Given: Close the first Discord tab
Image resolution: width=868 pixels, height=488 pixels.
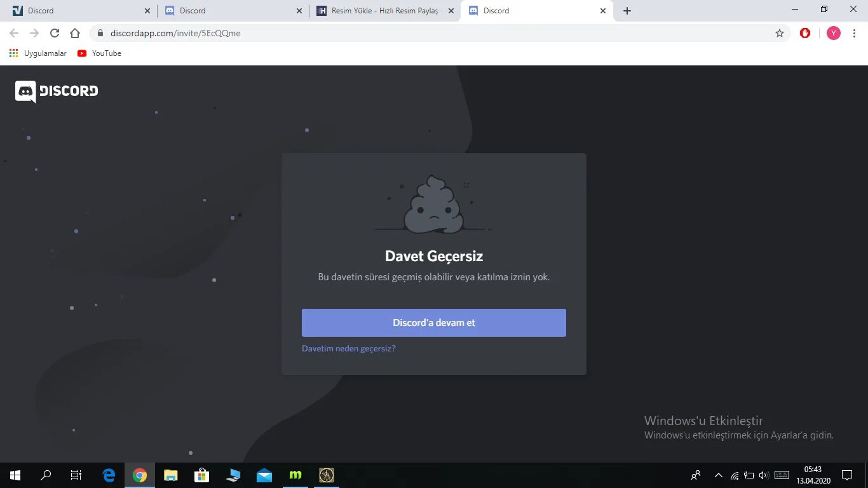Looking at the screenshot, I should click(147, 11).
